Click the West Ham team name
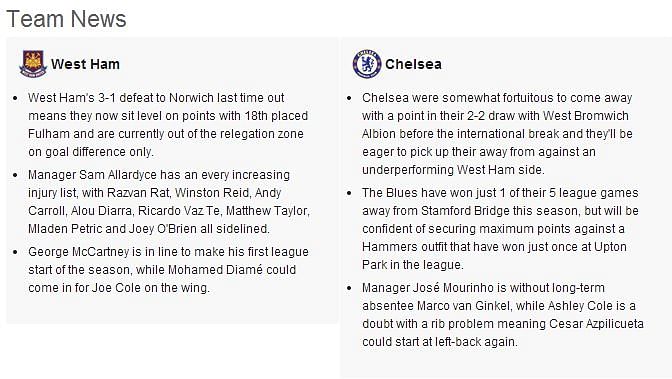Viewport: 672px width, 379px height. 85,64
